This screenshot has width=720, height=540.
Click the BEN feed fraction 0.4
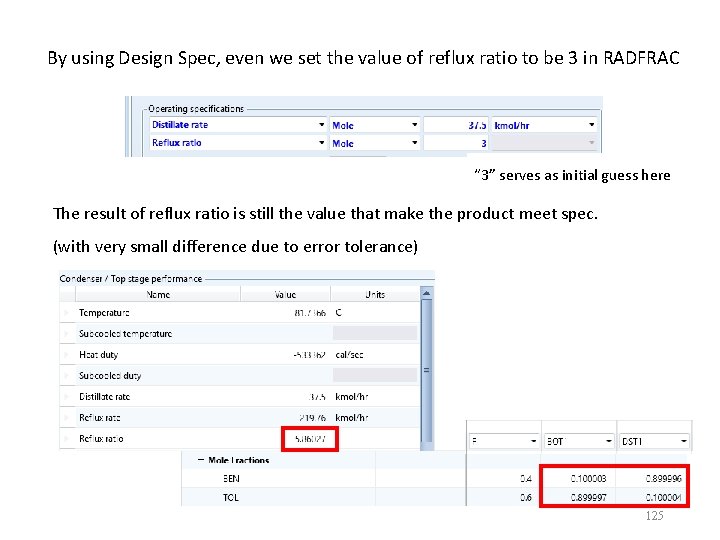[526, 478]
